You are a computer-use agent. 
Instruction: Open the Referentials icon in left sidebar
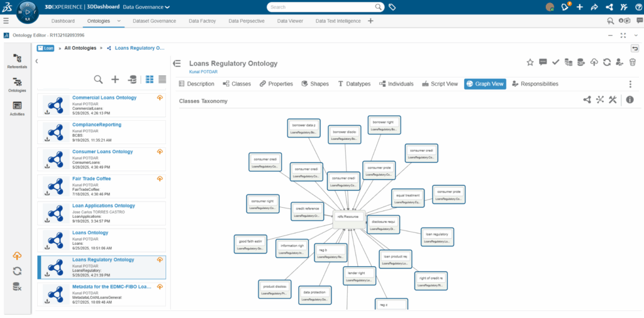point(18,61)
